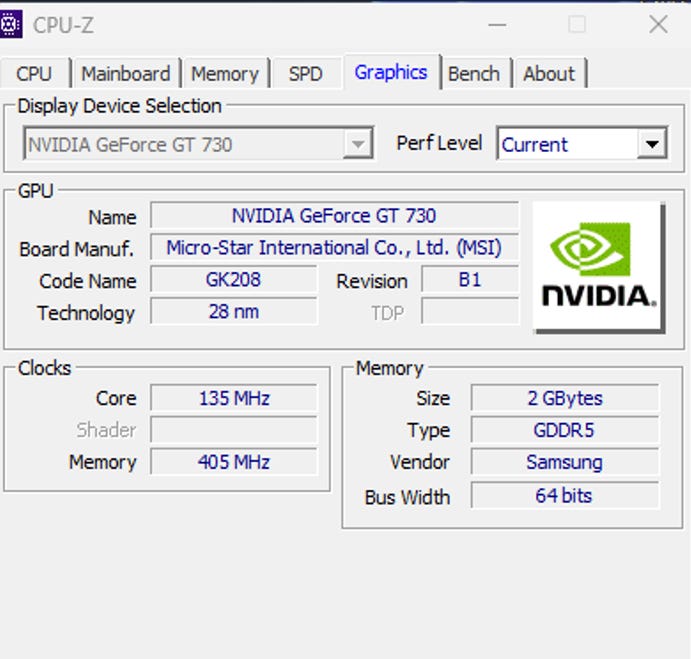The width and height of the screenshot is (691, 659).
Task: Select the Graphics tab
Action: click(x=391, y=72)
